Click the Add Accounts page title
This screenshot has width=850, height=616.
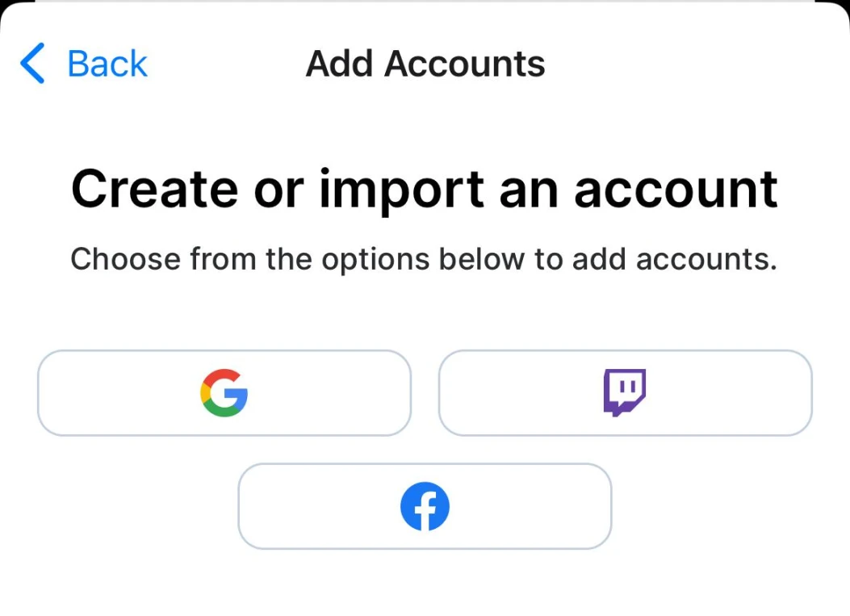(x=425, y=64)
